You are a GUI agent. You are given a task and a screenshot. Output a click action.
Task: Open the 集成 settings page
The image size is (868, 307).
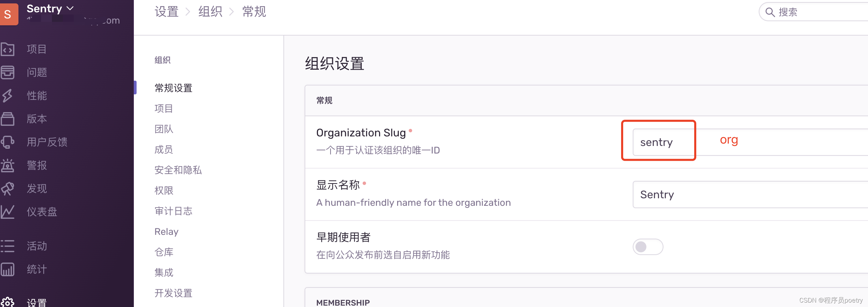[164, 272]
